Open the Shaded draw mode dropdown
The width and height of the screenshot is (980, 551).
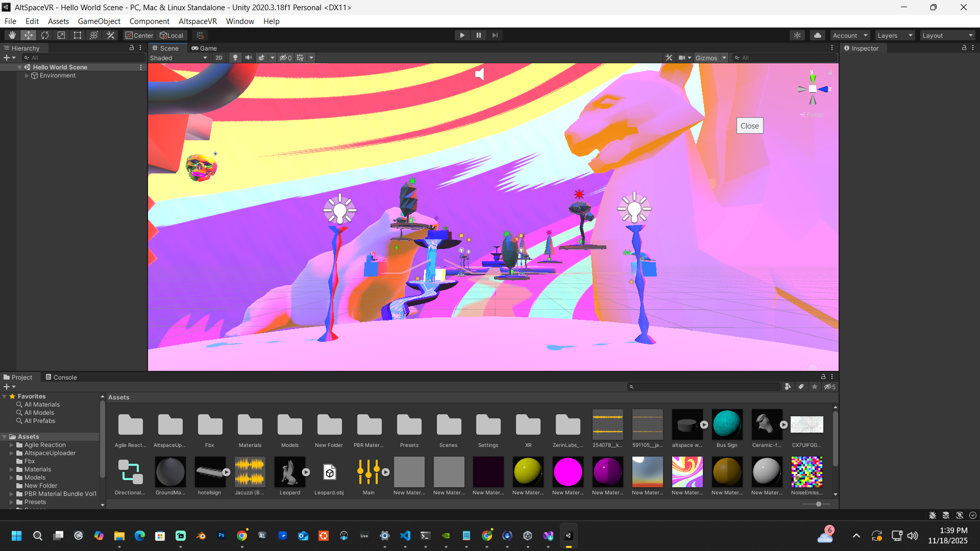178,58
